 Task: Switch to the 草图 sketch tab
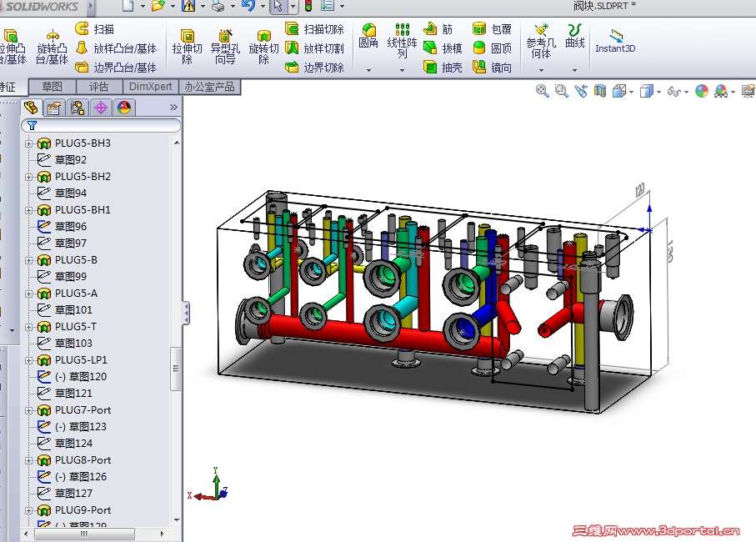coord(52,87)
